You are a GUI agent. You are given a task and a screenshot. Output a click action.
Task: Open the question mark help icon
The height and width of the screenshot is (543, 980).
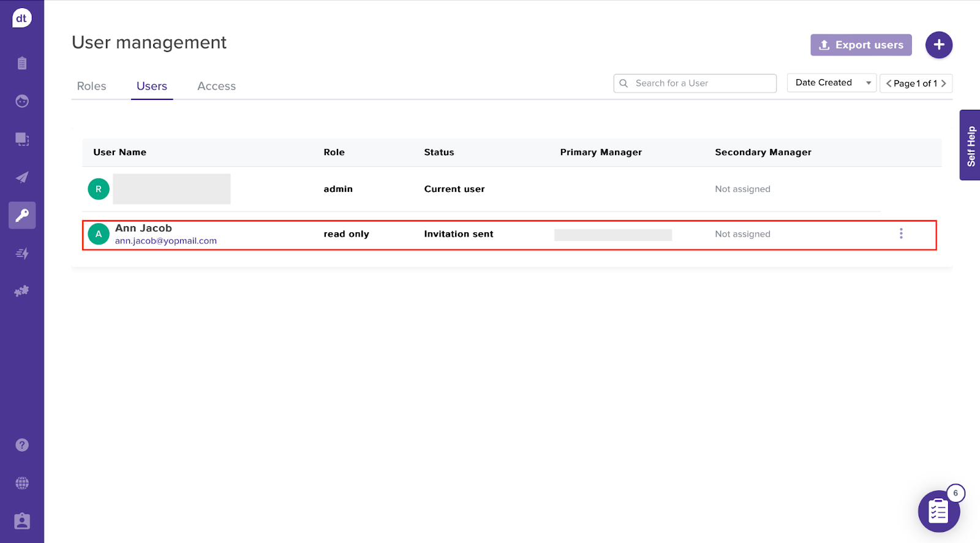[x=22, y=445]
